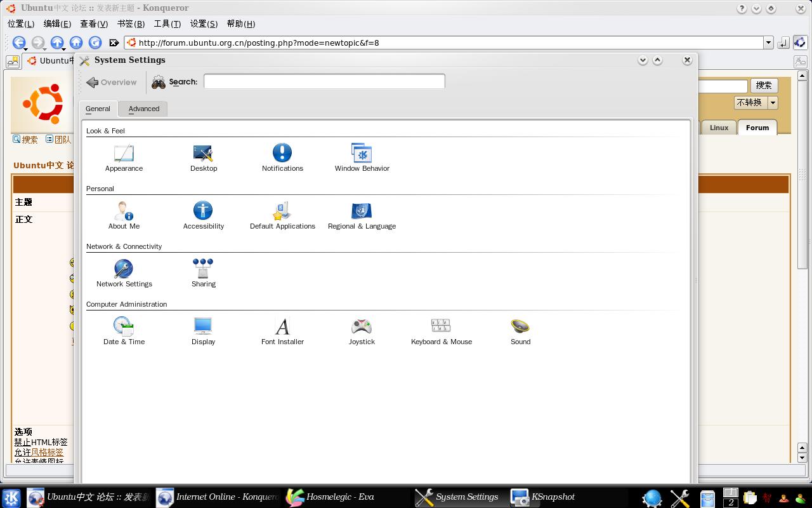Image resolution: width=812 pixels, height=508 pixels.
Task: Click the red 智 input method tray icon
Action: (x=767, y=498)
